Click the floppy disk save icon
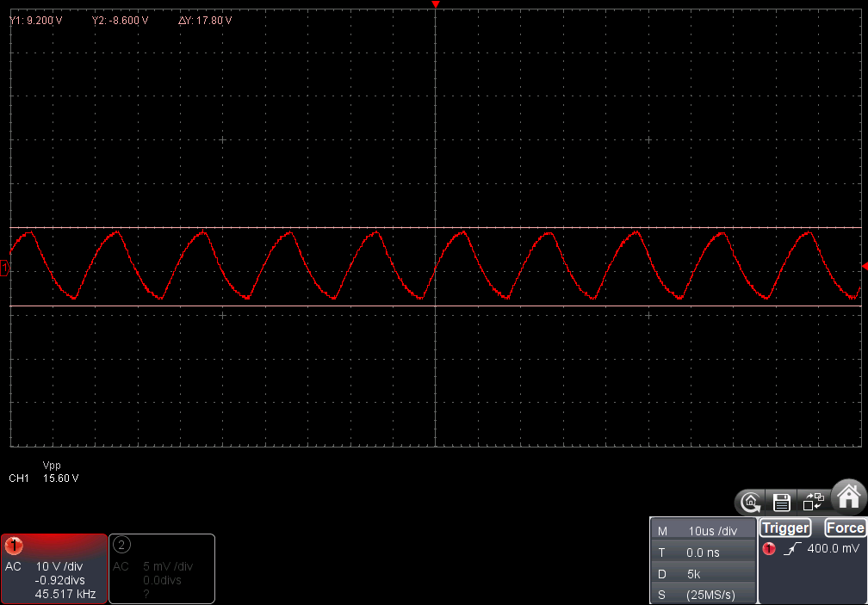Viewport: 868px width, 605px height. (782, 501)
